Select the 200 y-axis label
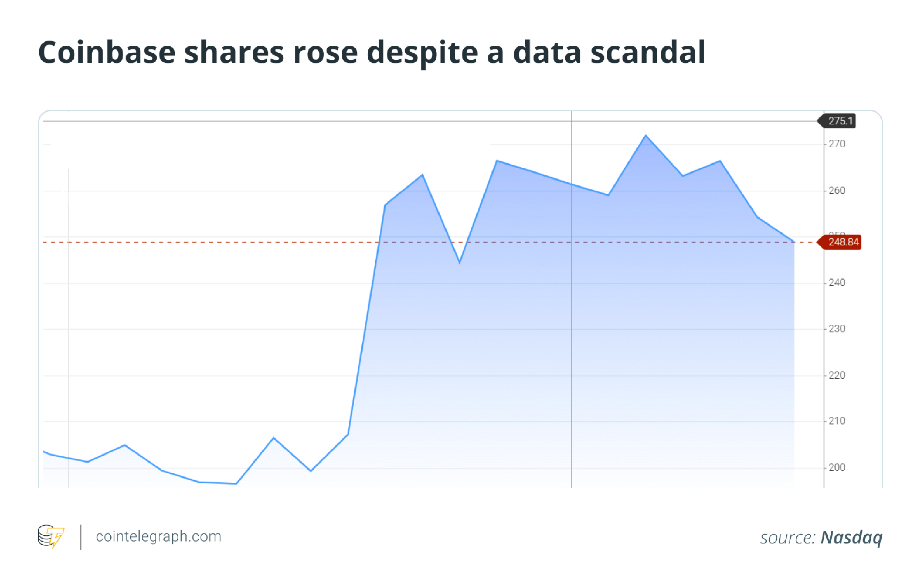This screenshot has width=921, height=588. tap(837, 468)
